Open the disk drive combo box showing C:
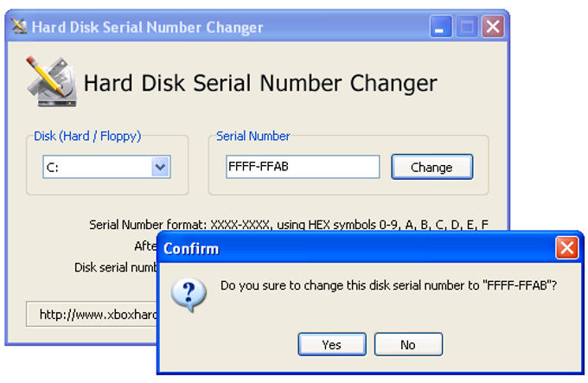This screenshot has height=383, width=588. click(97, 167)
